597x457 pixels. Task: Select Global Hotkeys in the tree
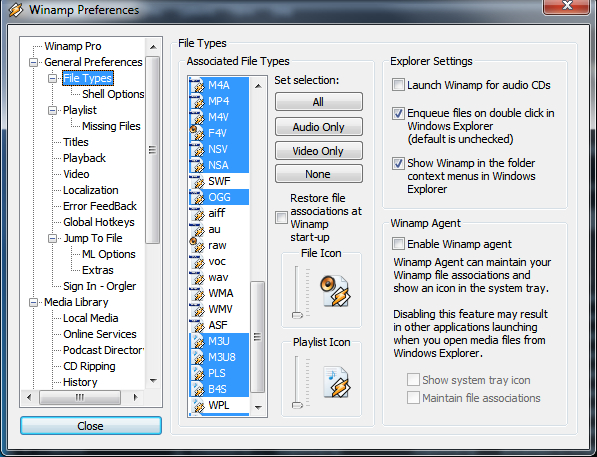(99, 222)
